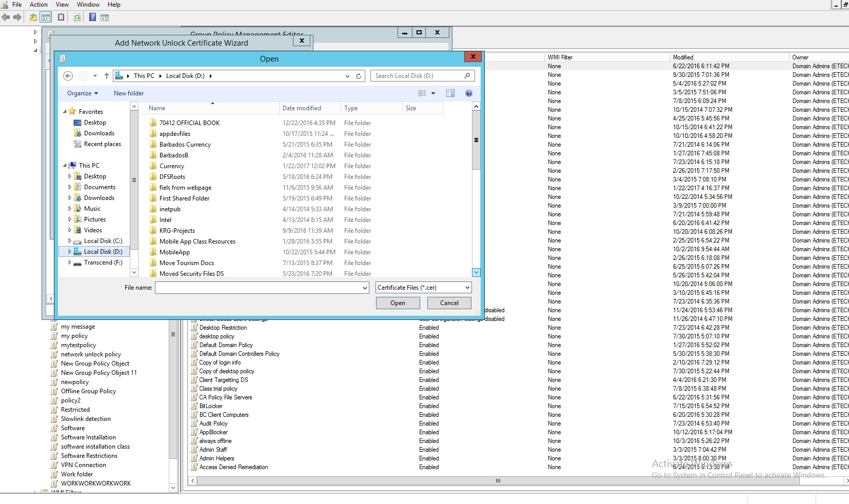Open the Organize dropdown menu
This screenshot has width=849, height=504.
(x=82, y=93)
